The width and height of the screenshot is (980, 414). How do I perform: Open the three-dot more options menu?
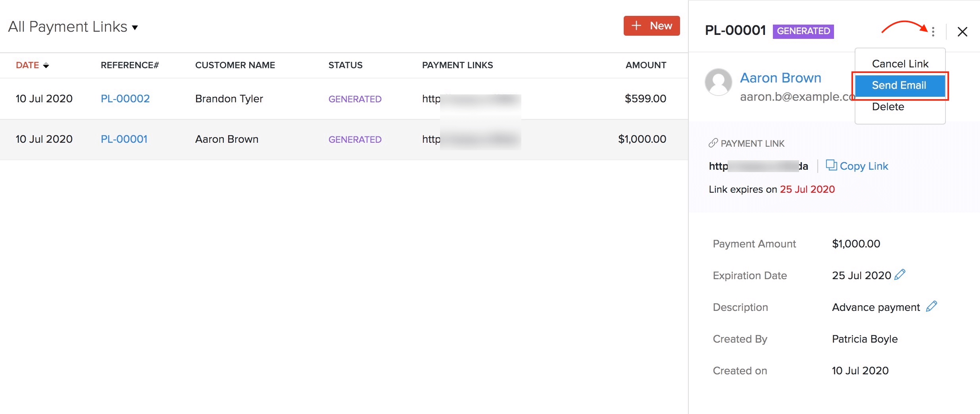[x=933, y=32]
